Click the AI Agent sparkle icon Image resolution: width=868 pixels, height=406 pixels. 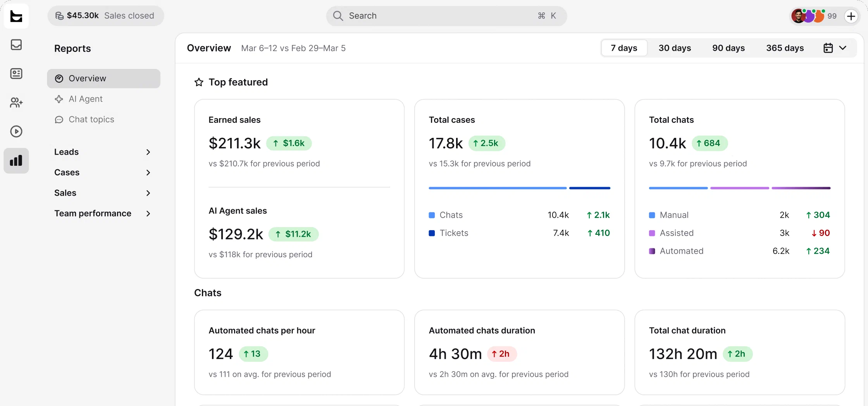[59, 99]
